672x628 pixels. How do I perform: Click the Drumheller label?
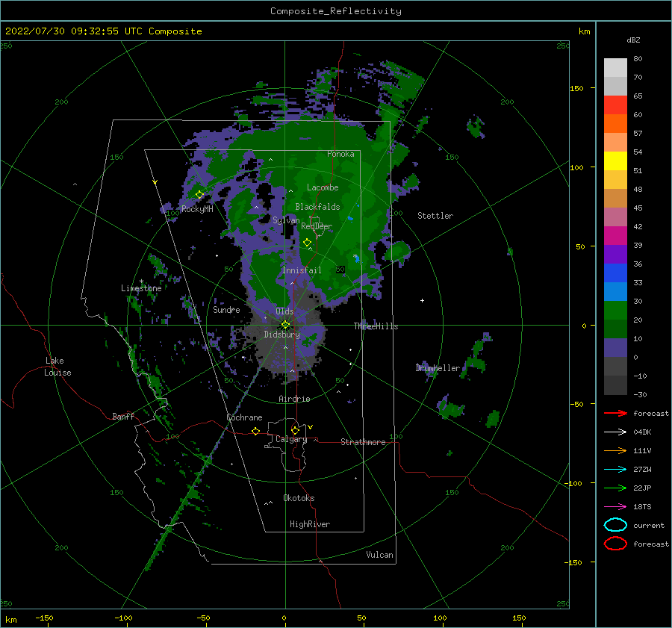click(438, 368)
